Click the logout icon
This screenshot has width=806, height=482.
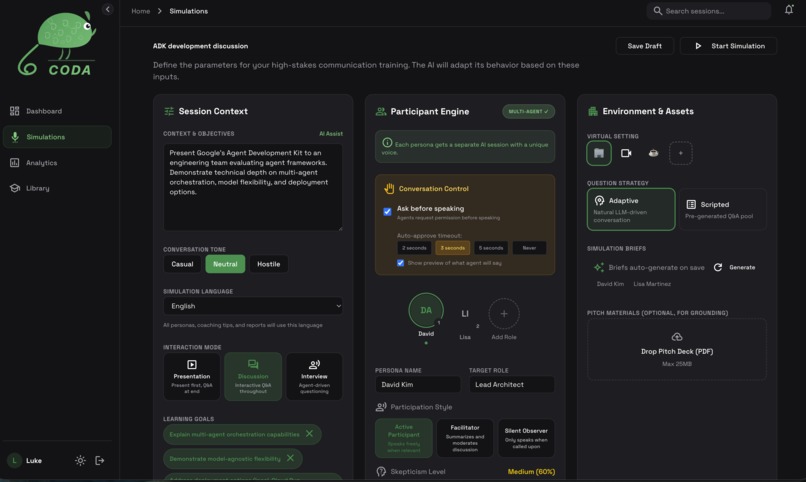[x=100, y=460]
